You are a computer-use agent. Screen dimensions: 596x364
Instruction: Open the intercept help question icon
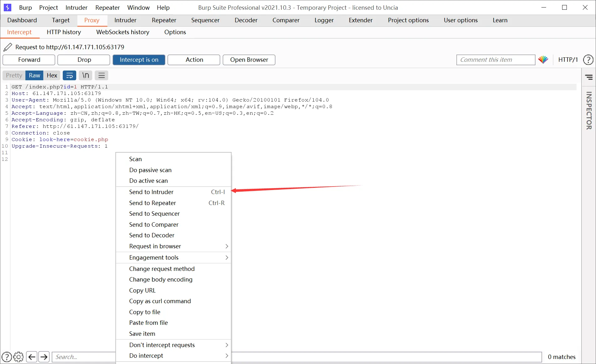[588, 60]
